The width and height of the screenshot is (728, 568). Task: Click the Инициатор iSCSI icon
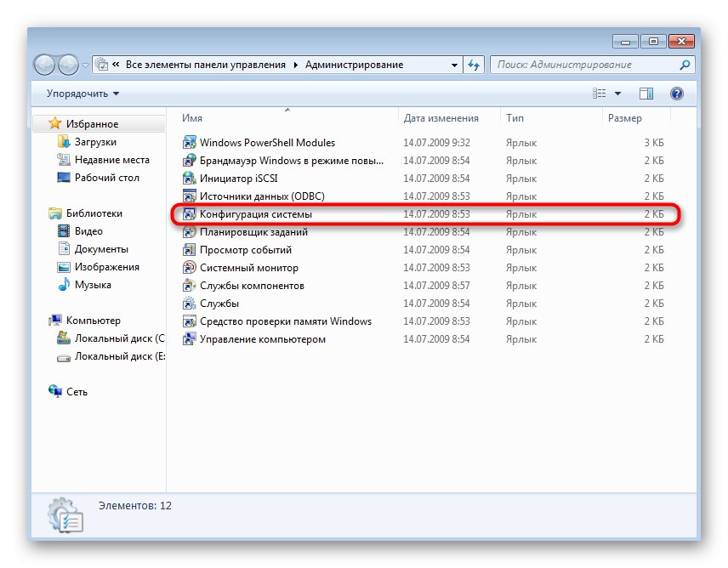coord(189,179)
